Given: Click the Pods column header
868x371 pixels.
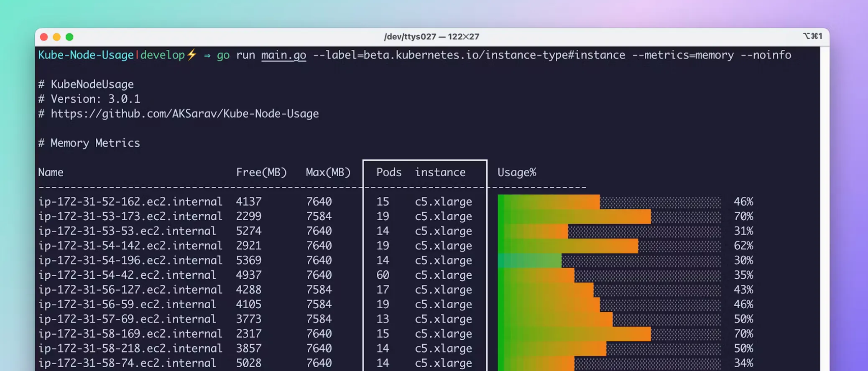Looking at the screenshot, I should tap(389, 172).
